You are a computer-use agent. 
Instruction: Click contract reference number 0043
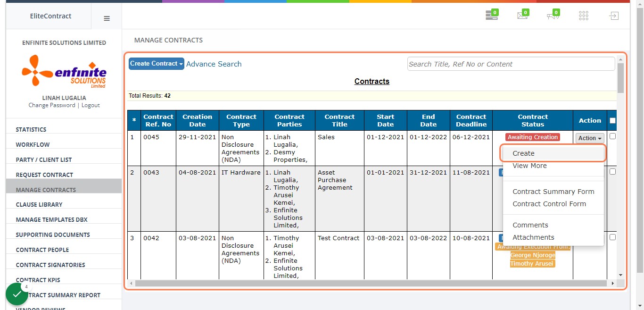[x=151, y=172]
